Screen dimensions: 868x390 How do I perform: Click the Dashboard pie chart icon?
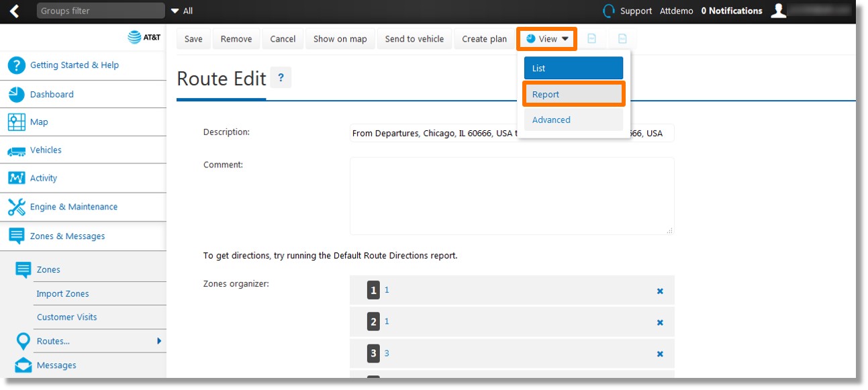(17, 94)
